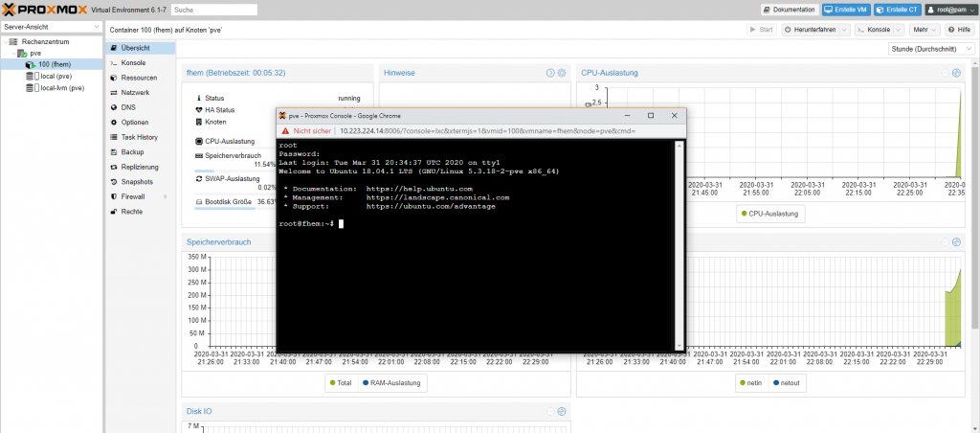Collapse the Rechenzentrum tree node

[5, 42]
